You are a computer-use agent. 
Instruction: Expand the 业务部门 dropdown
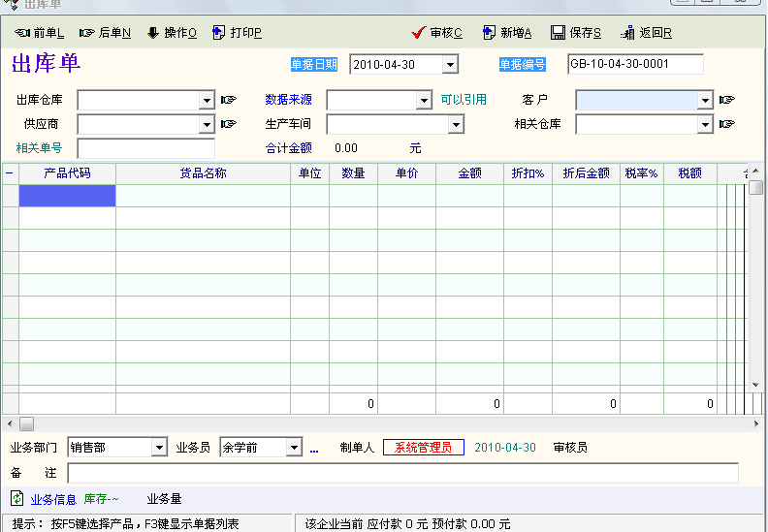pyautogui.click(x=159, y=448)
